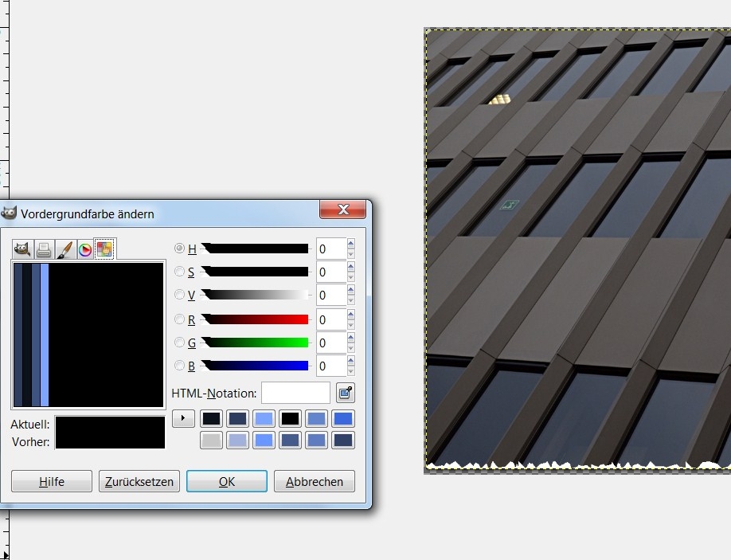Pick the last bottom-row dark blue swatch

tap(343, 441)
